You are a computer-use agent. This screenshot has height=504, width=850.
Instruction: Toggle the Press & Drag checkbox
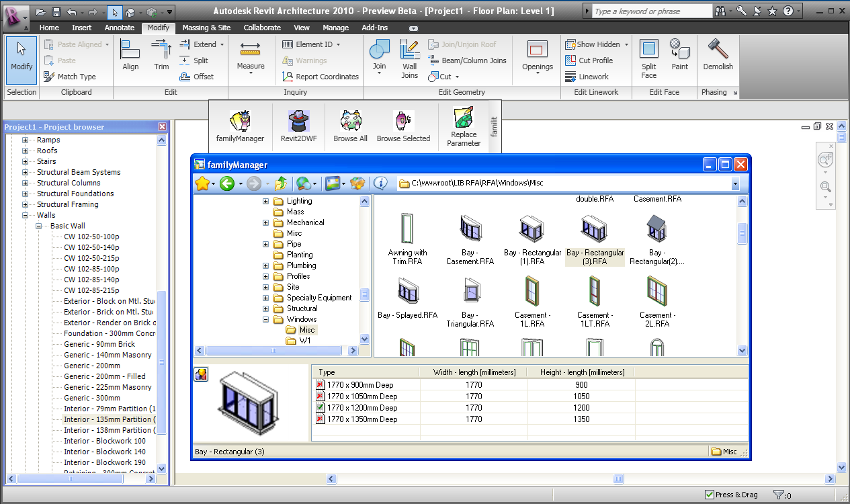pyautogui.click(x=710, y=495)
